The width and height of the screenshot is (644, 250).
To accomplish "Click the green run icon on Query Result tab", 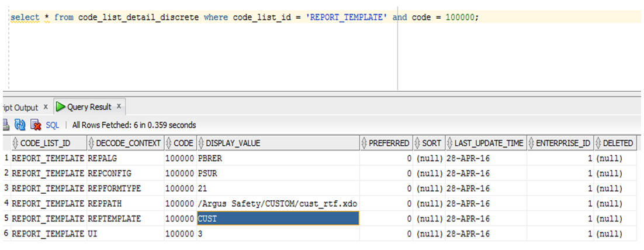I will tap(61, 107).
